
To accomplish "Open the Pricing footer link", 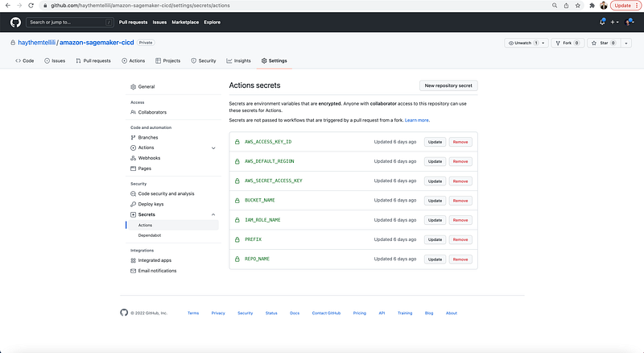I will click(x=359, y=313).
